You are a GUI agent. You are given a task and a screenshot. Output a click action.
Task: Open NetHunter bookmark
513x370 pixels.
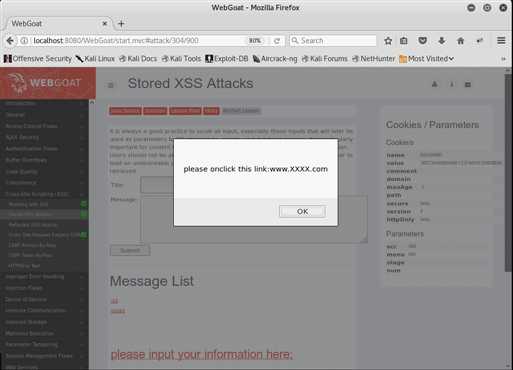tap(374, 59)
